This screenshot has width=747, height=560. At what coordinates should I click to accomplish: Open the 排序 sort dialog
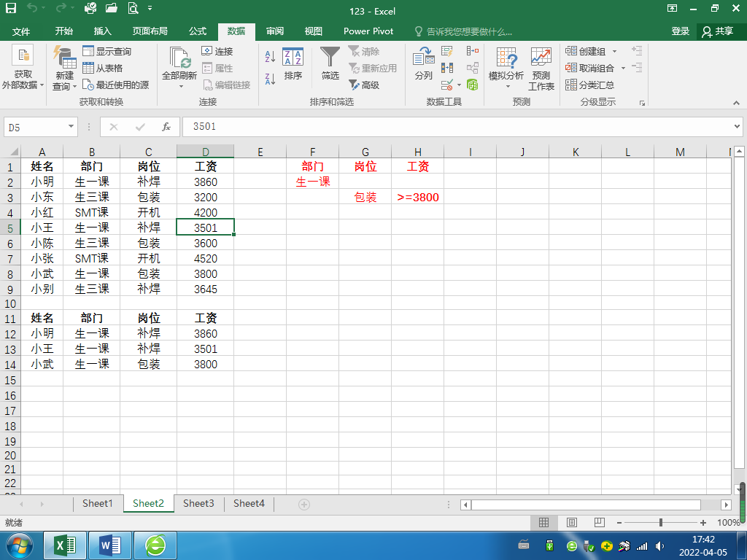293,64
